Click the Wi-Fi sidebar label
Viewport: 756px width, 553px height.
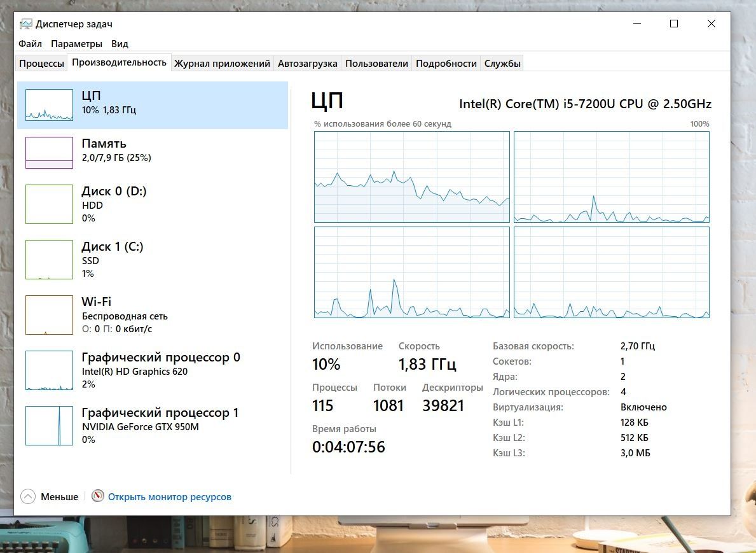pyautogui.click(x=97, y=302)
